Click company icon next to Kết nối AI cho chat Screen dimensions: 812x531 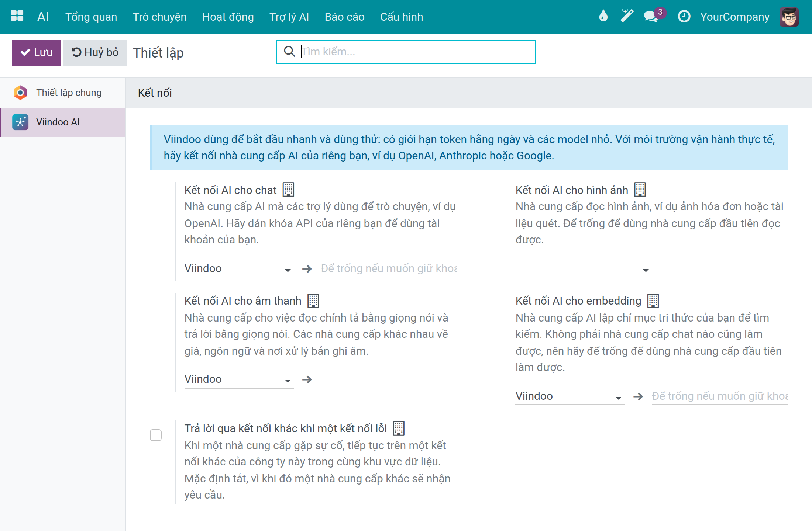pos(288,190)
